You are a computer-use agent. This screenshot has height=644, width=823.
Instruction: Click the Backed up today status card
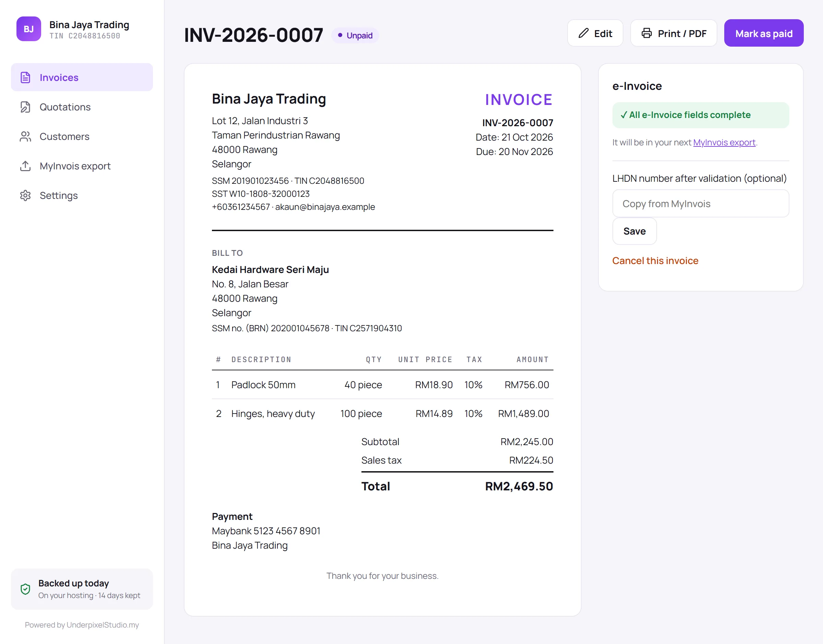point(82,589)
